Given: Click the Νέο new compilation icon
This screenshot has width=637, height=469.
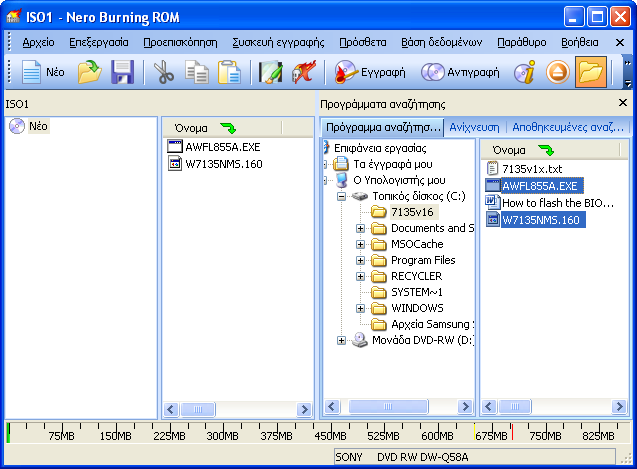Looking at the screenshot, I should coord(31,72).
